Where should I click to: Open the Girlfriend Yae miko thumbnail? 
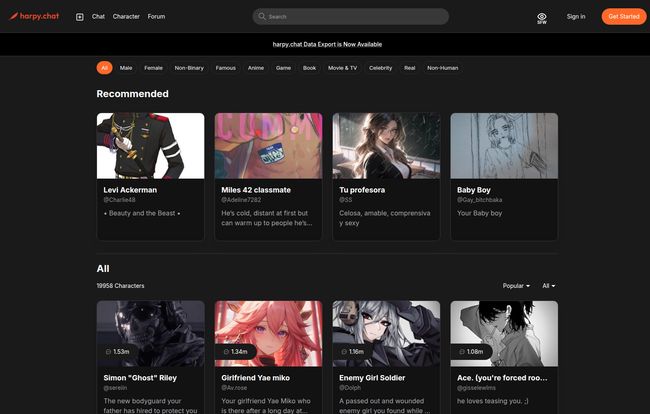click(268, 334)
